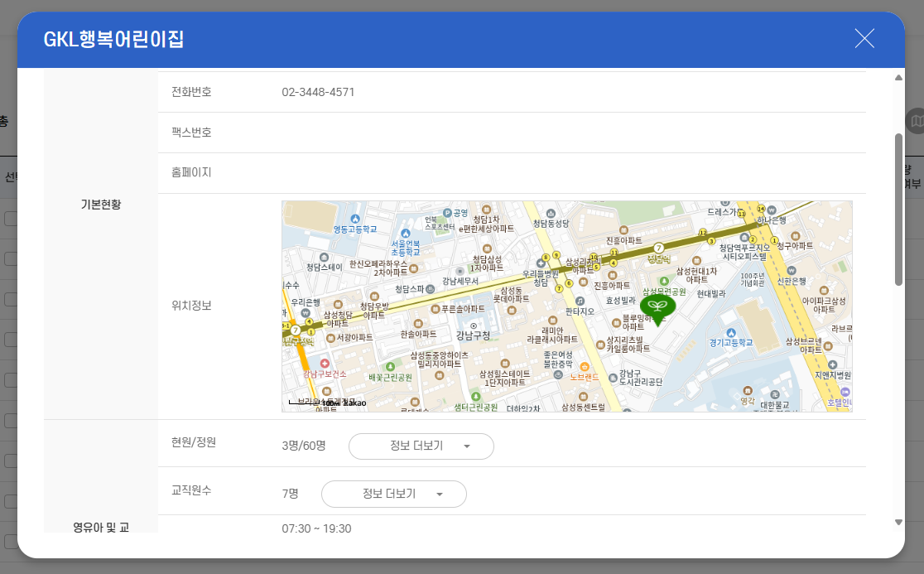The height and width of the screenshot is (574, 924).
Task: Select the 샘터근린공원 park tree icon
Action: click(475, 398)
